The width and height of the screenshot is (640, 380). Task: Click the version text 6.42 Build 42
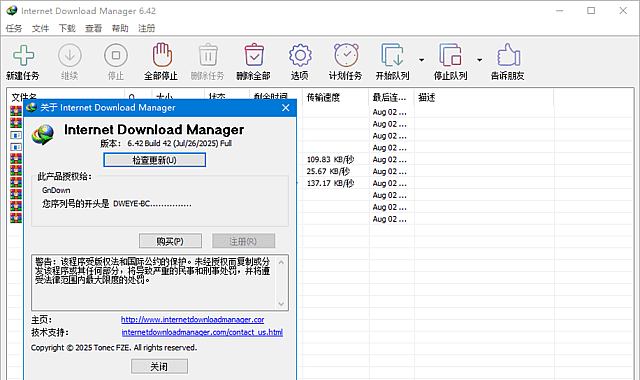tap(149, 143)
